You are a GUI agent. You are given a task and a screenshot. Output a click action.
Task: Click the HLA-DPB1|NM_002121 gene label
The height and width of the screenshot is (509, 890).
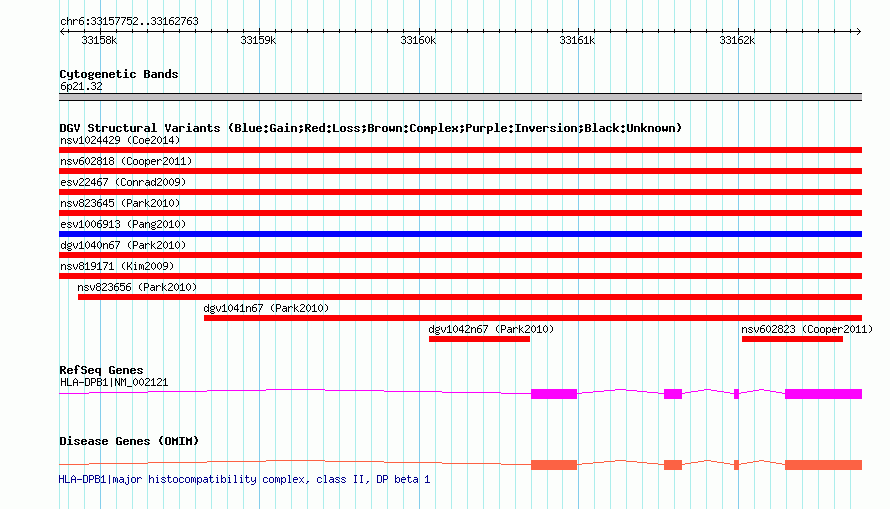tap(114, 382)
